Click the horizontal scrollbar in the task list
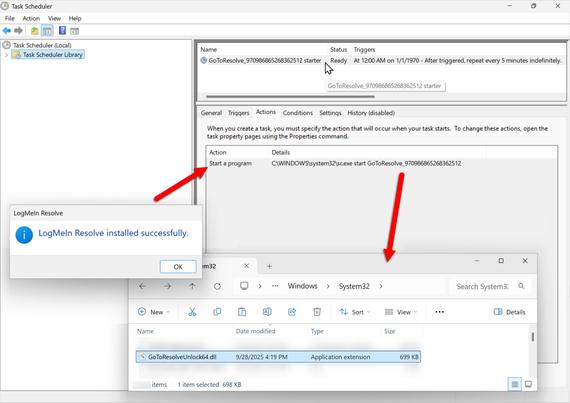This screenshot has height=403, width=570. point(290,97)
